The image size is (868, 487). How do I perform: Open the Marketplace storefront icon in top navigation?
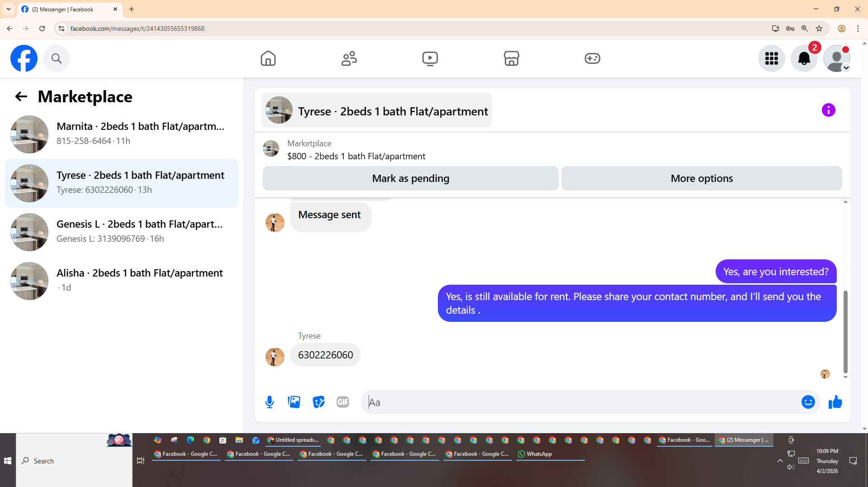(512, 58)
